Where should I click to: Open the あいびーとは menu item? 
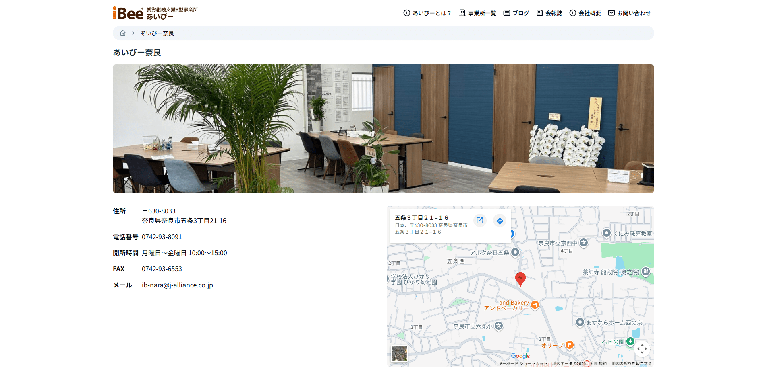point(427,13)
